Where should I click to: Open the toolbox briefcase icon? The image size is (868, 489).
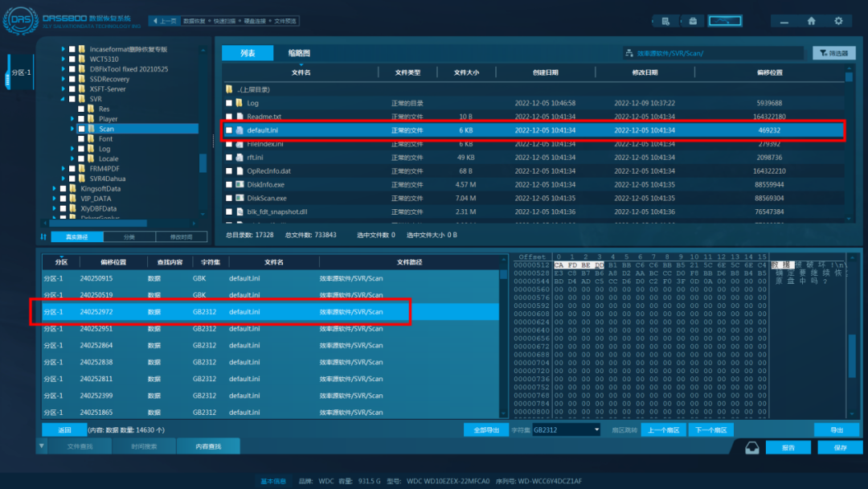[x=693, y=21]
